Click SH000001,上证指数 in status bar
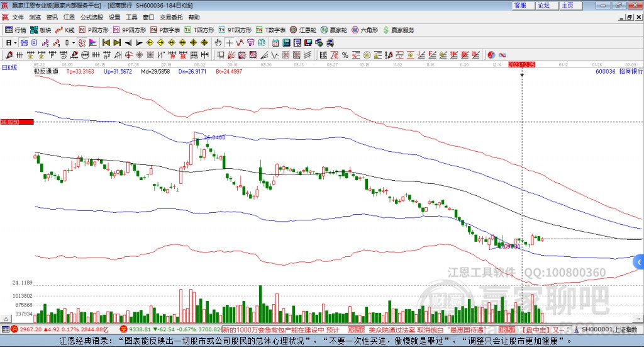644x347 pixels. point(609,329)
